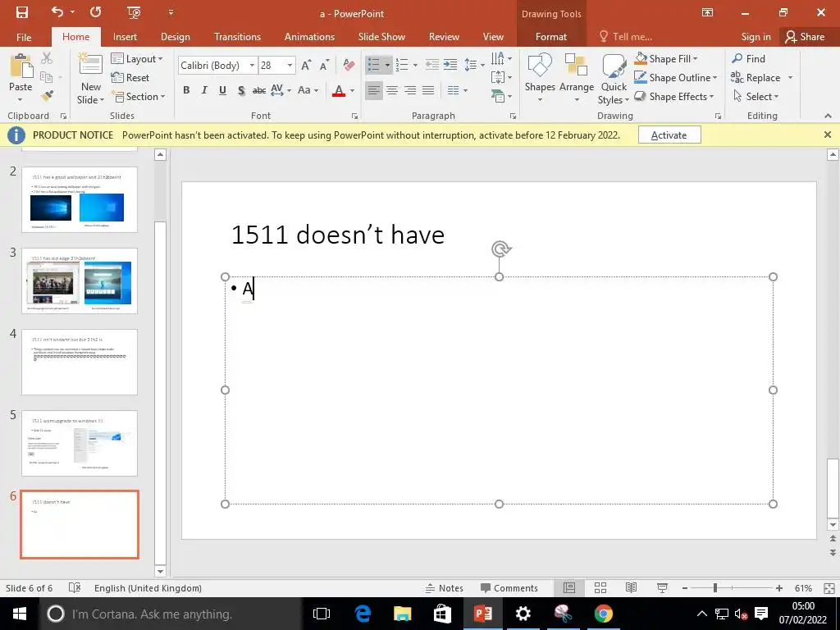Toggle Bold formatting
Screen dimensions: 840x630
coord(186,90)
